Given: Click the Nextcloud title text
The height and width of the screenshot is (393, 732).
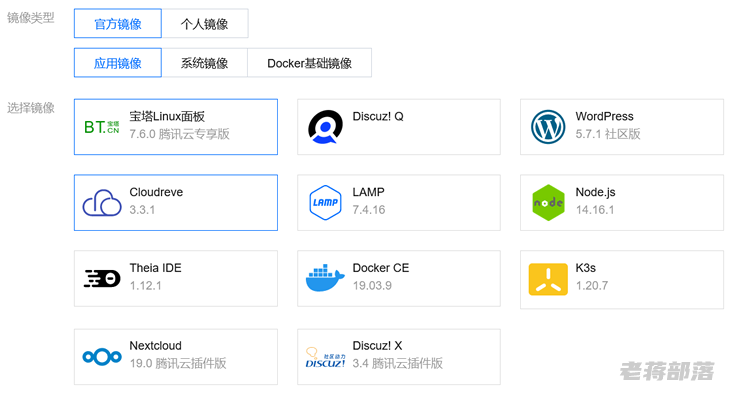Looking at the screenshot, I should [x=155, y=345].
